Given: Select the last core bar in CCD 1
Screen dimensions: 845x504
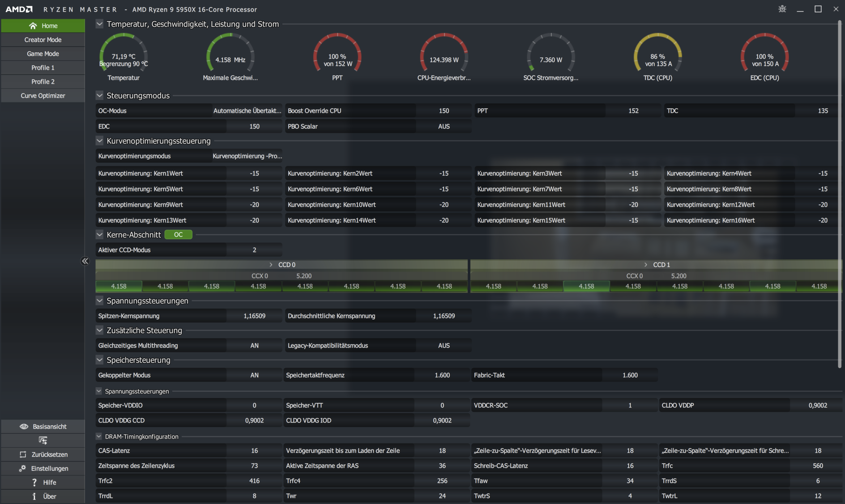Looking at the screenshot, I should tap(819, 286).
